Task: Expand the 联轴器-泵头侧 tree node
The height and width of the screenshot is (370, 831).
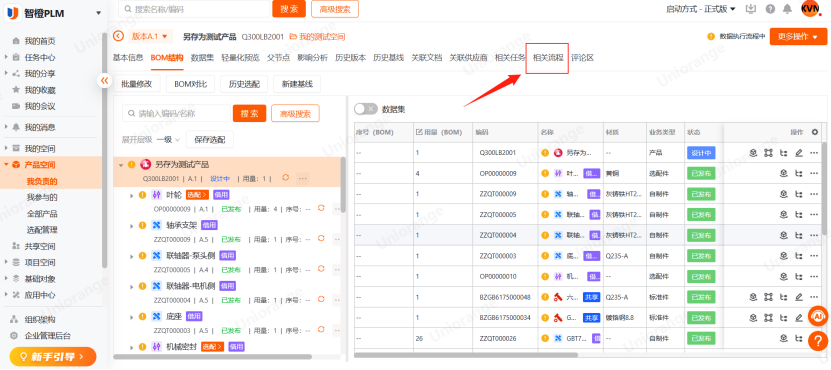Action: [x=131, y=256]
